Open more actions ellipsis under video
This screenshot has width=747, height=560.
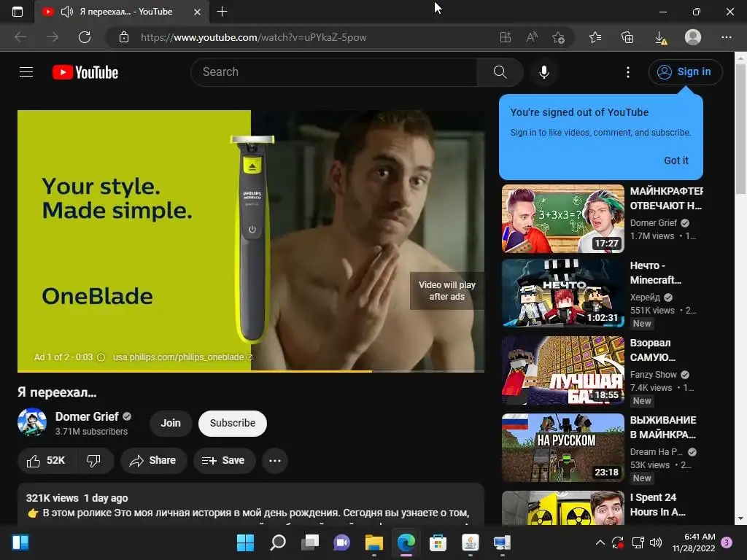(x=275, y=461)
